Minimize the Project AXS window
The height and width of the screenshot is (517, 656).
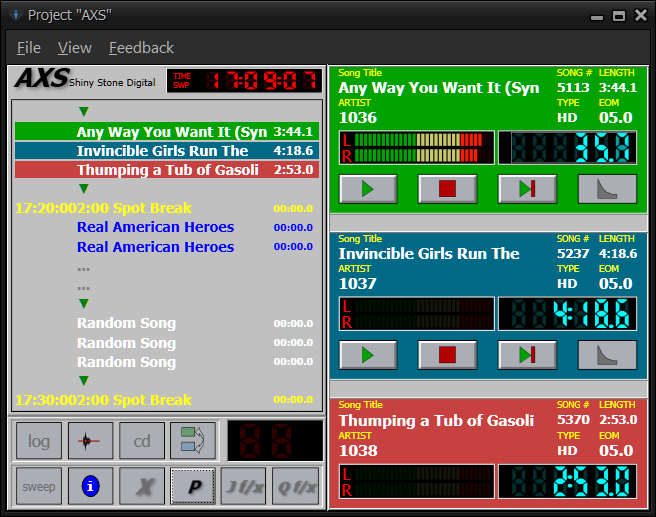point(597,17)
